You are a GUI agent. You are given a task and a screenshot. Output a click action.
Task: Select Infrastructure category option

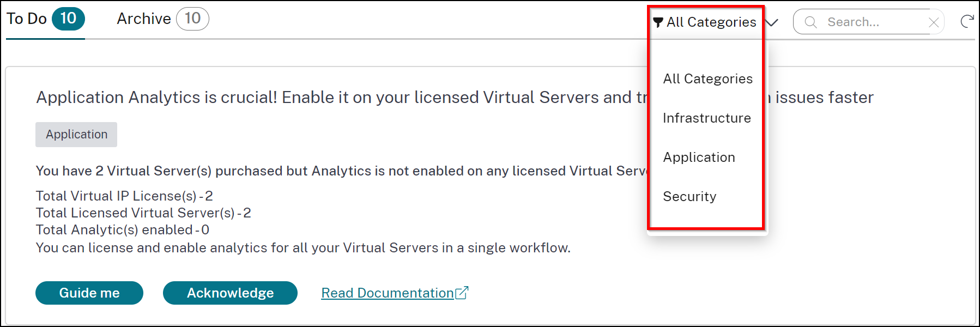coord(707,118)
